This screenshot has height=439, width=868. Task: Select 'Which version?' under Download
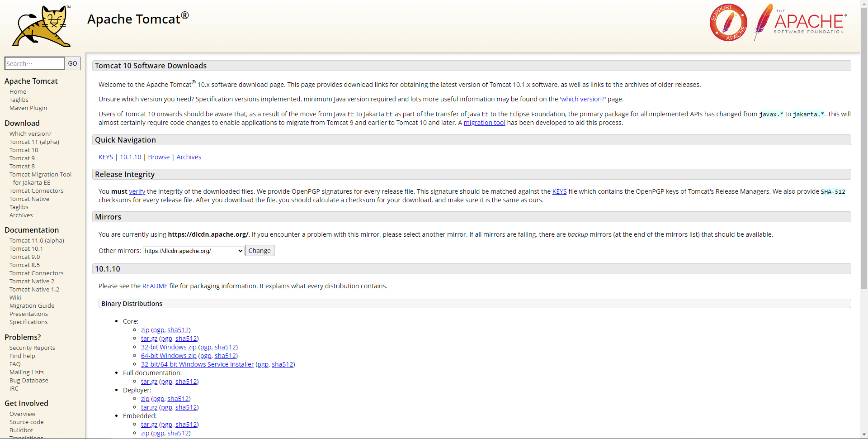click(30, 134)
